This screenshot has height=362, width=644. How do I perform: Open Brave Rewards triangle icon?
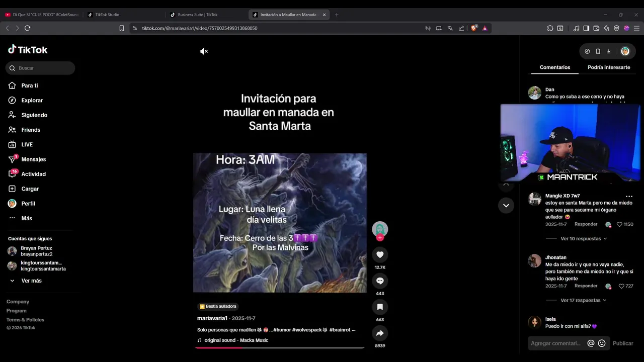(x=485, y=28)
